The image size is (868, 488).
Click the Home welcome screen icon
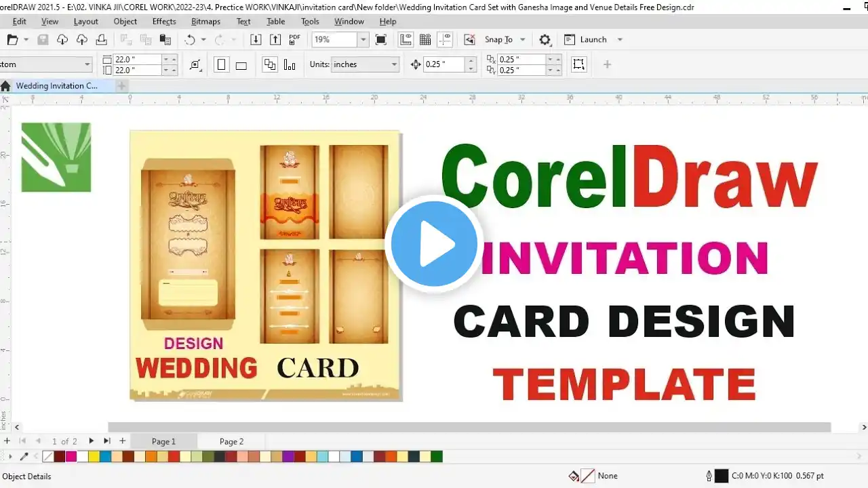click(x=5, y=86)
